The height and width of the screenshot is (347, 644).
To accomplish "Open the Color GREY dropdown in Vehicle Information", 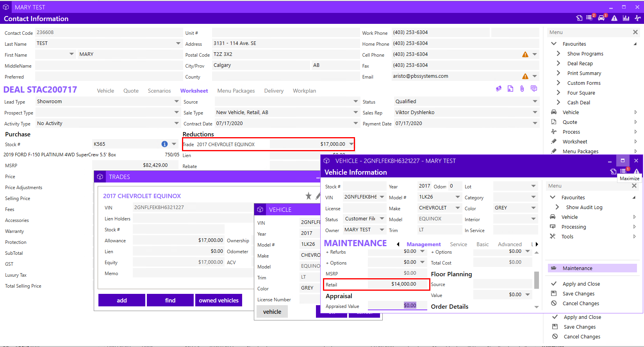I will 533,208.
